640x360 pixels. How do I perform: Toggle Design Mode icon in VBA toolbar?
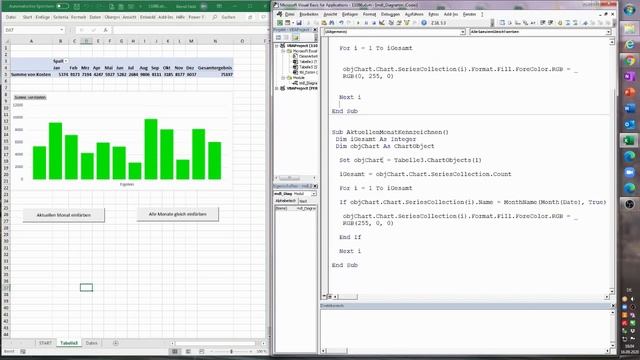(x=382, y=23)
